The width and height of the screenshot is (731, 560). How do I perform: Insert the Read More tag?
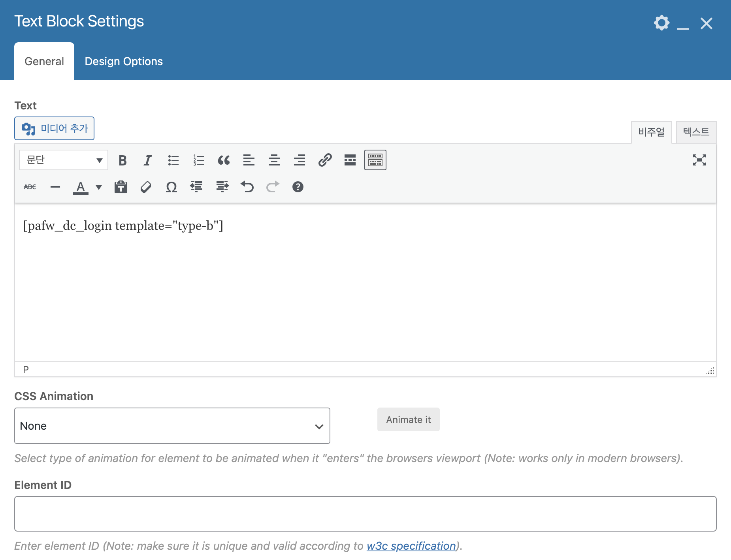coord(350,160)
